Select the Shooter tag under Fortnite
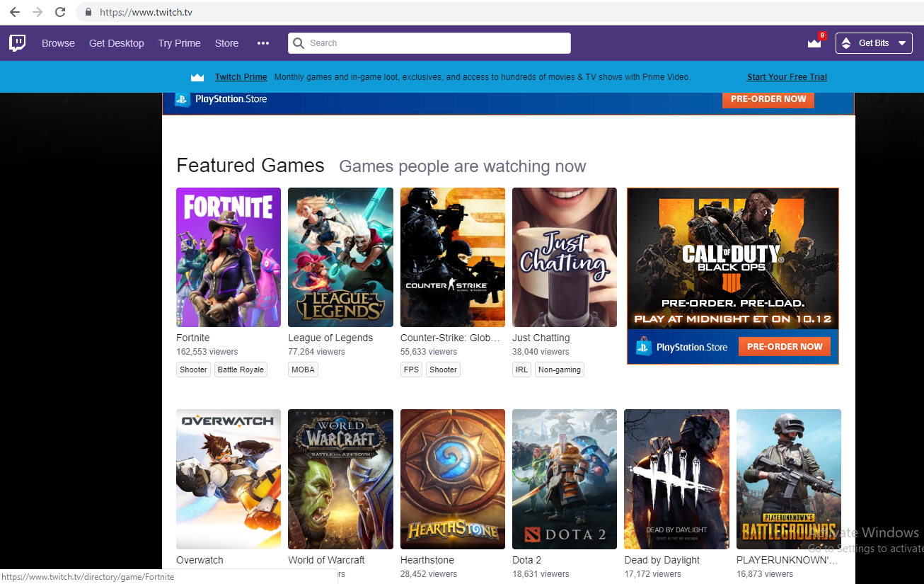This screenshot has height=584, width=924. point(193,370)
